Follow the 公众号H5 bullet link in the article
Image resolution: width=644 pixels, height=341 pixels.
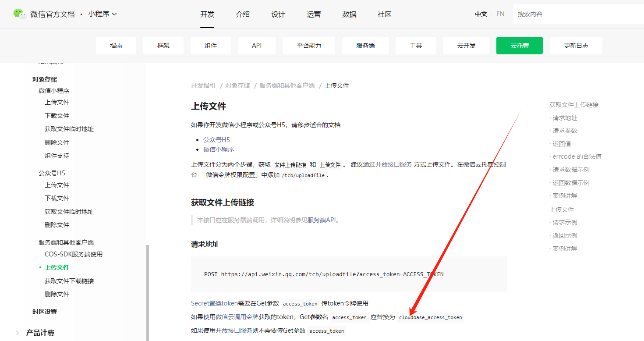tap(216, 140)
